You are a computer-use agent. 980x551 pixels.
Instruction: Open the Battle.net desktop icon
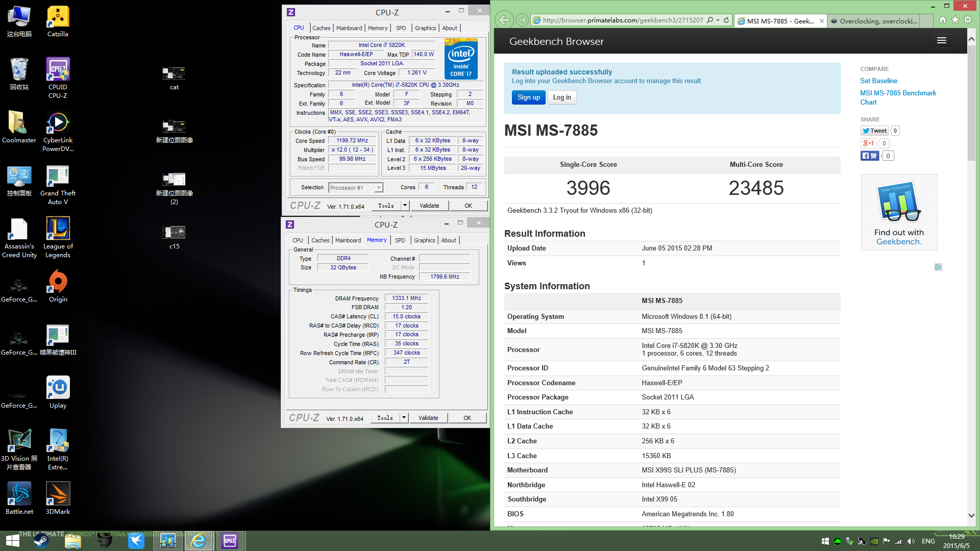[x=19, y=498]
